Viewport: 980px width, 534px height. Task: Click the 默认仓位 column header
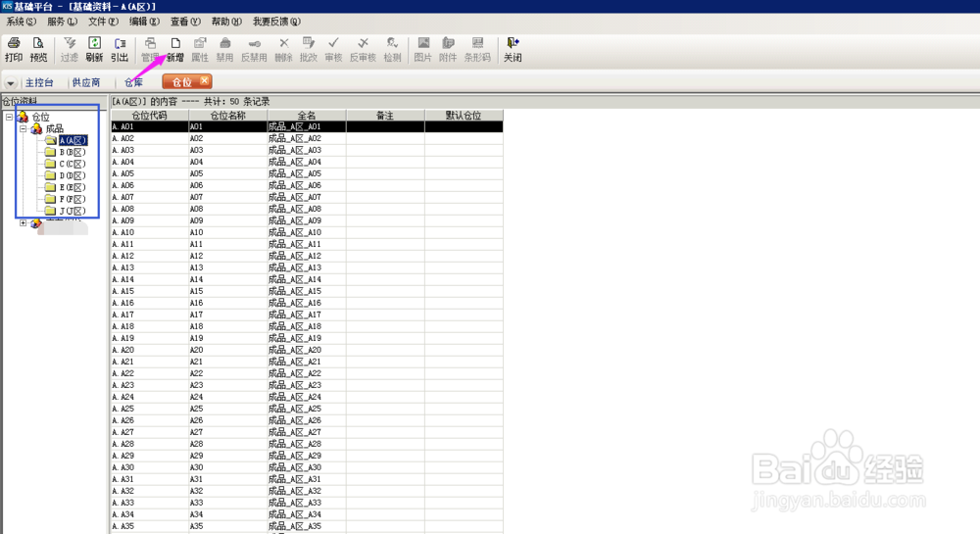[x=464, y=116]
